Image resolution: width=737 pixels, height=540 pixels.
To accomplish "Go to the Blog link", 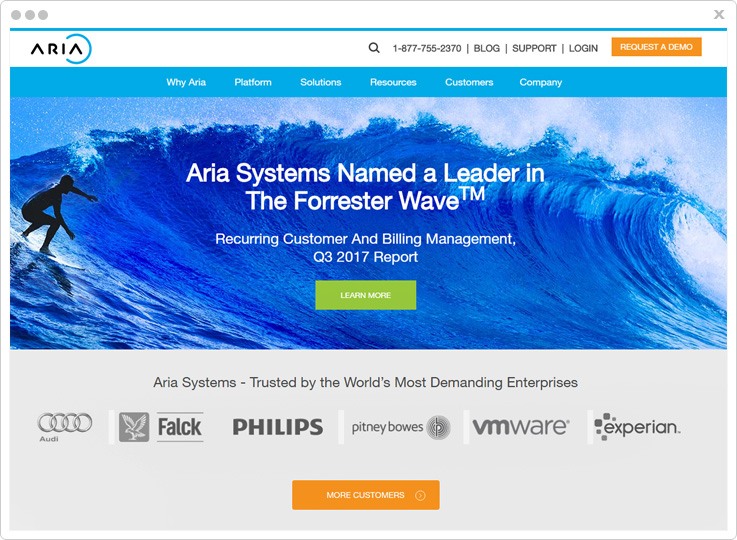I will click(486, 48).
